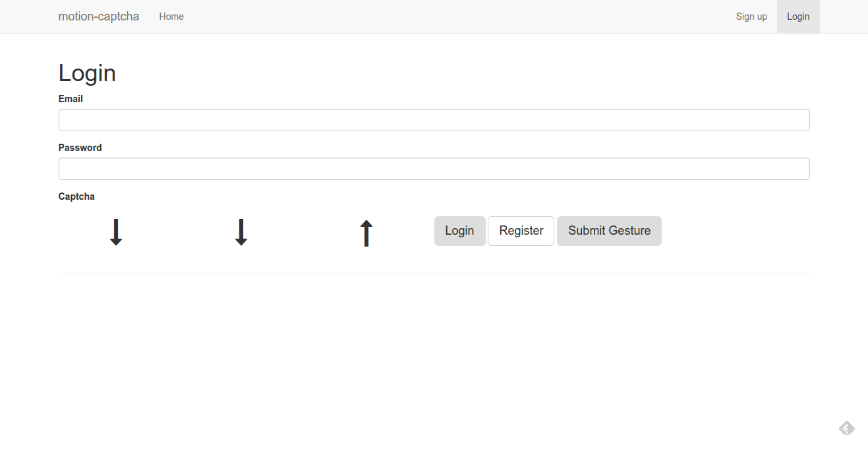
Task: Open the Sign up navbar link
Action: (751, 16)
